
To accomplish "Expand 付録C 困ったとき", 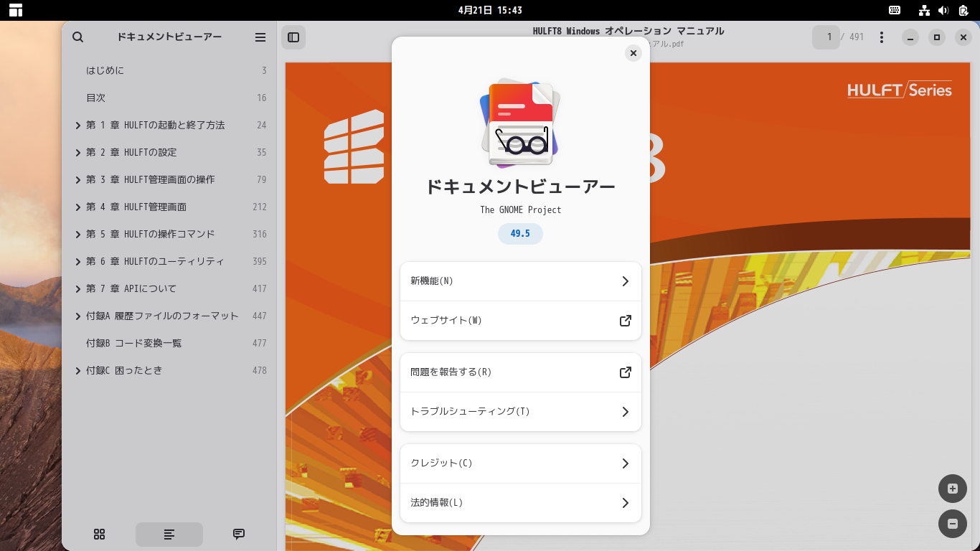I will (77, 371).
